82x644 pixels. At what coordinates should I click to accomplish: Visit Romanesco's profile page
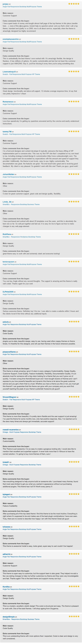click(x=8, y=102)
